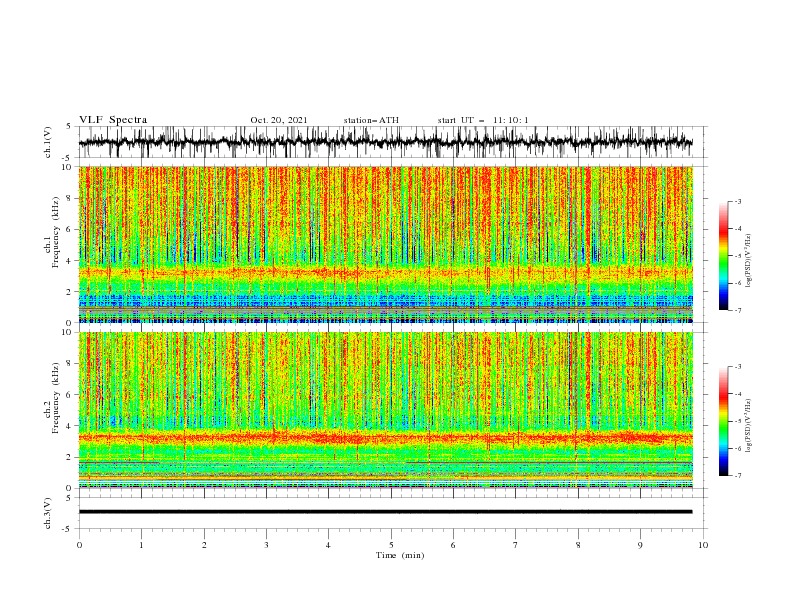This screenshot has height=612, width=792.
Task: Click the "2" kHz tick on ch.2 spectrogram
Action: pos(70,457)
